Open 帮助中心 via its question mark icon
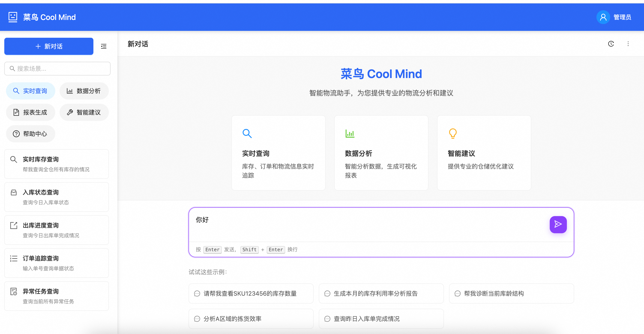644x334 pixels. pos(16,134)
